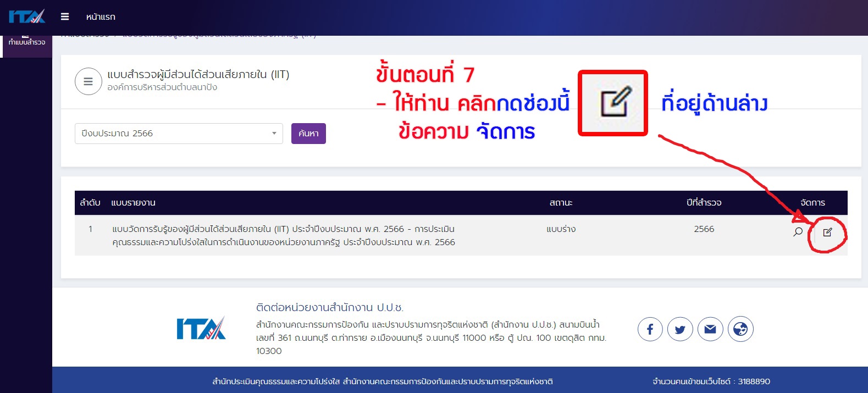
Task: Select ทำแบบสำรวจ in the left sidebar
Action: (26, 42)
